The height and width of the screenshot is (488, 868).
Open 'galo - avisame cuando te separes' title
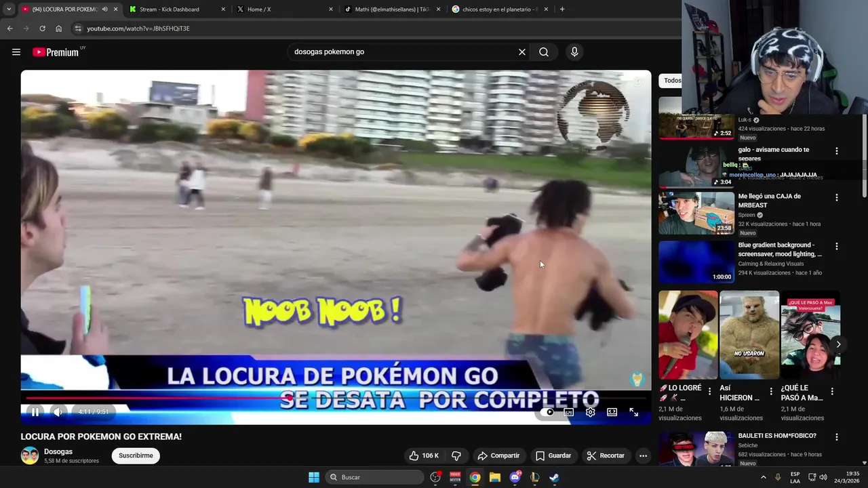click(x=774, y=154)
